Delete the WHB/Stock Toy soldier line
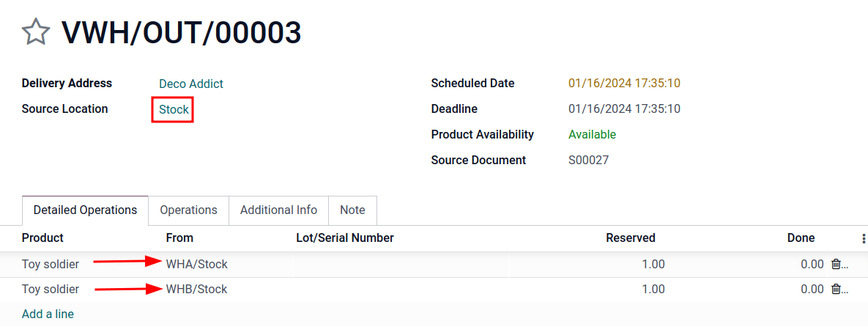Image resolution: width=868 pixels, height=335 pixels. [x=837, y=289]
